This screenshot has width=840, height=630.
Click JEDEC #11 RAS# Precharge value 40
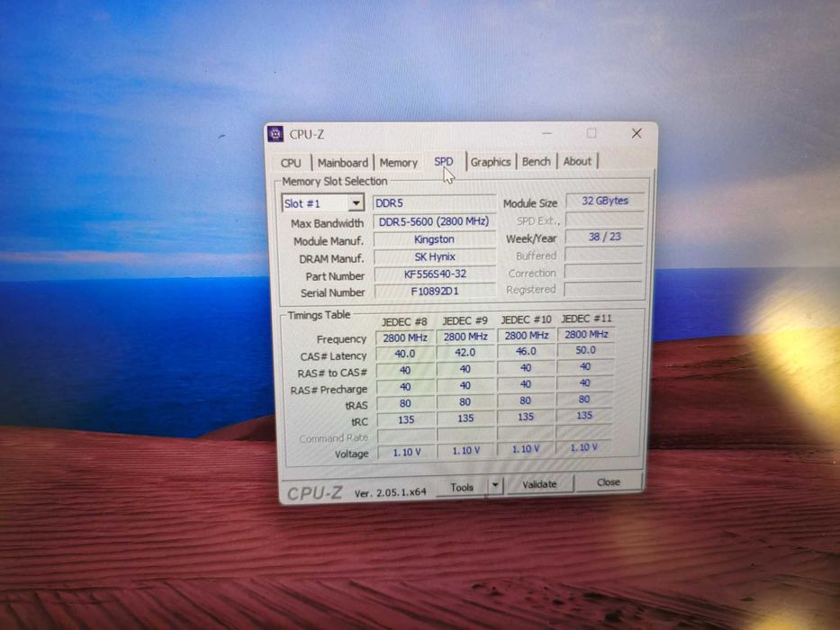tap(585, 383)
